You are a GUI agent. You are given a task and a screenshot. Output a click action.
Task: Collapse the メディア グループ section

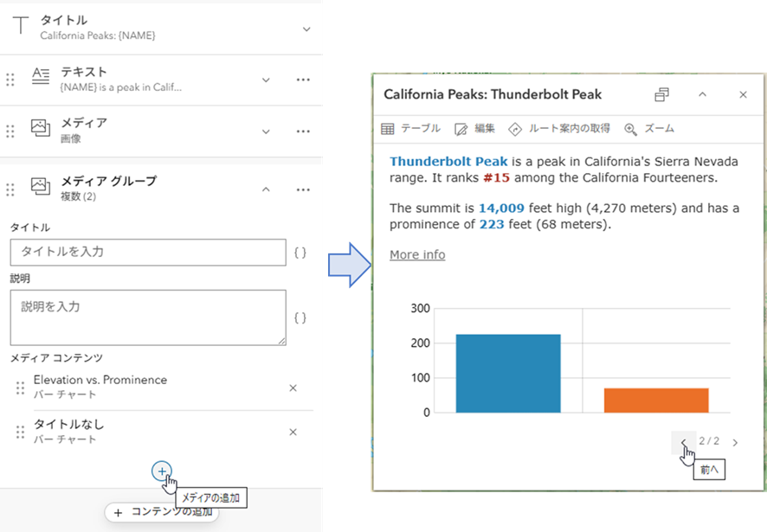click(266, 189)
